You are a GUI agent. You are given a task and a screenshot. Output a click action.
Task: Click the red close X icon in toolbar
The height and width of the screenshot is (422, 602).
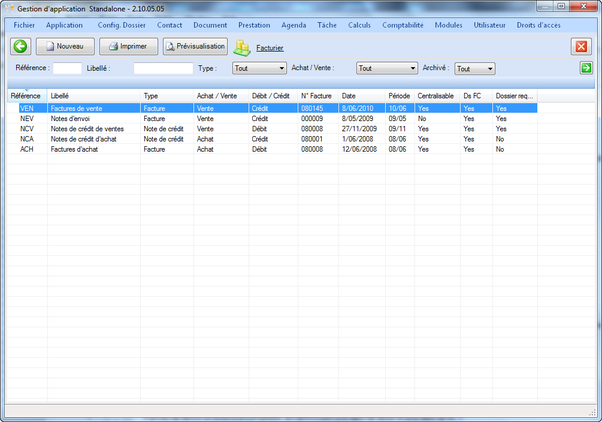pyautogui.click(x=581, y=46)
